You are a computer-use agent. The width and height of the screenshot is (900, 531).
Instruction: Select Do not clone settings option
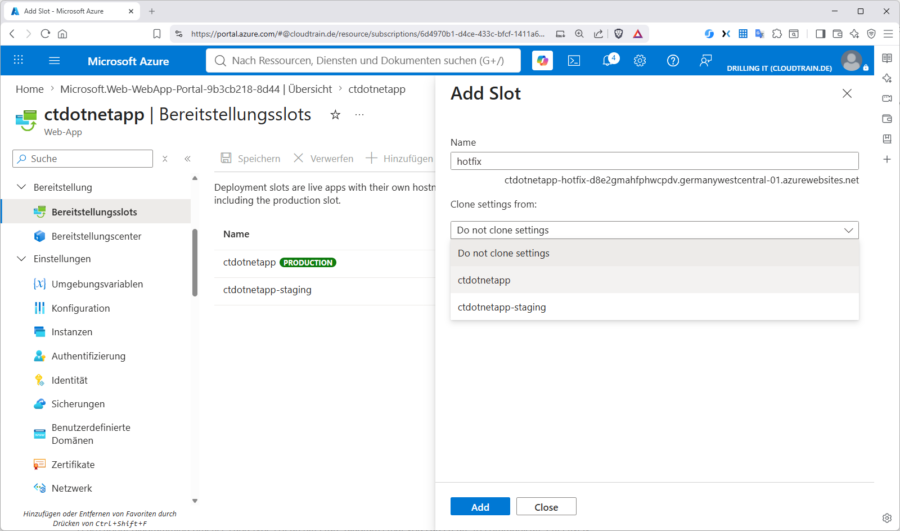[x=654, y=253]
